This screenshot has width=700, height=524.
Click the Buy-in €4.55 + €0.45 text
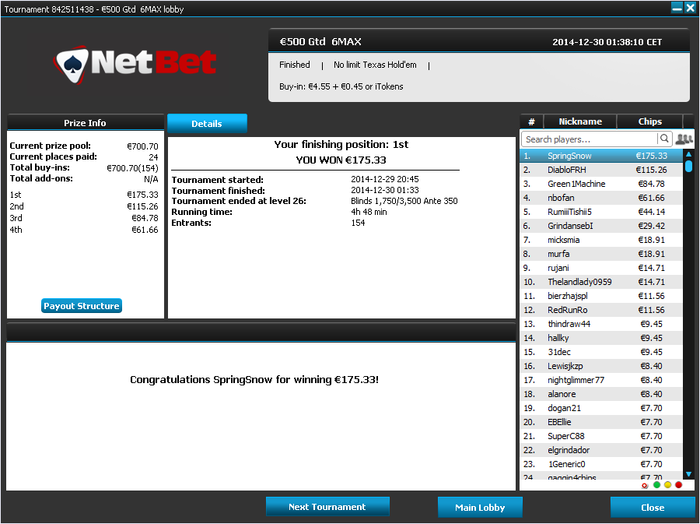pyautogui.click(x=341, y=87)
